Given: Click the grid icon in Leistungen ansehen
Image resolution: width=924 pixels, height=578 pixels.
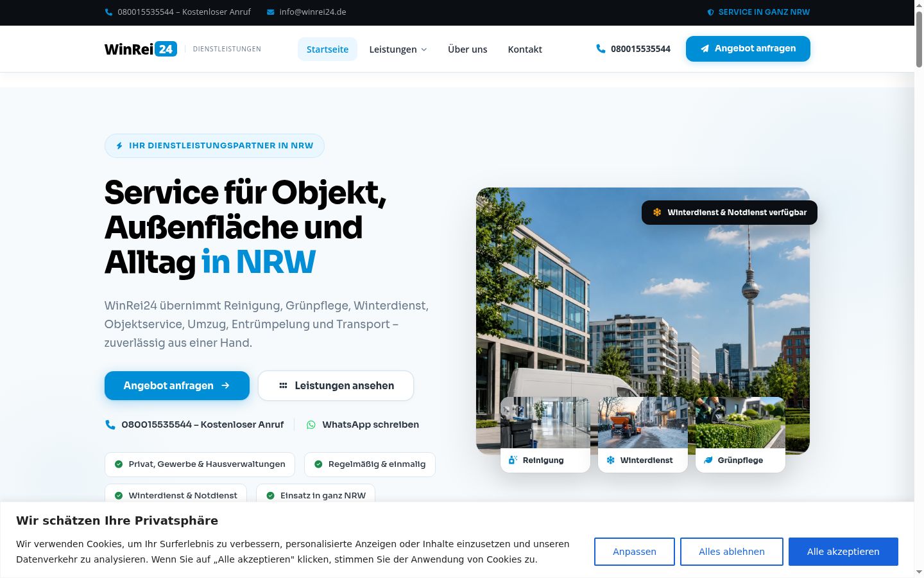Looking at the screenshot, I should [x=283, y=386].
